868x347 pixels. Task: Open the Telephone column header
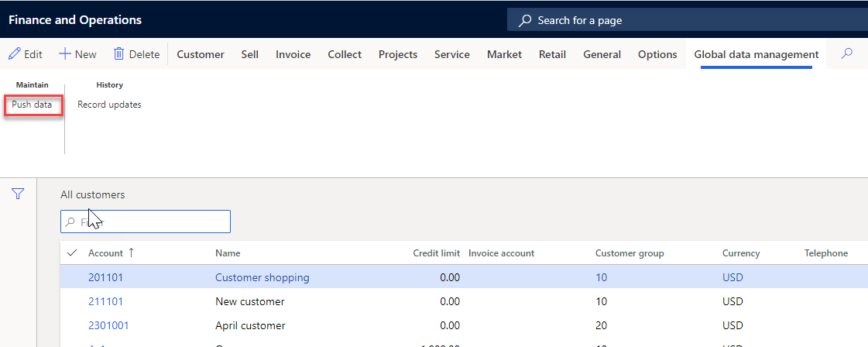[x=826, y=253]
